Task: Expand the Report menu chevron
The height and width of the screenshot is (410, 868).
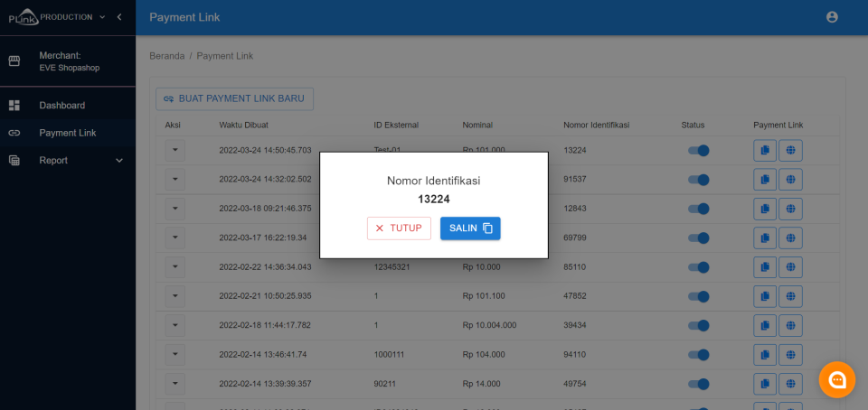Action: [x=119, y=160]
